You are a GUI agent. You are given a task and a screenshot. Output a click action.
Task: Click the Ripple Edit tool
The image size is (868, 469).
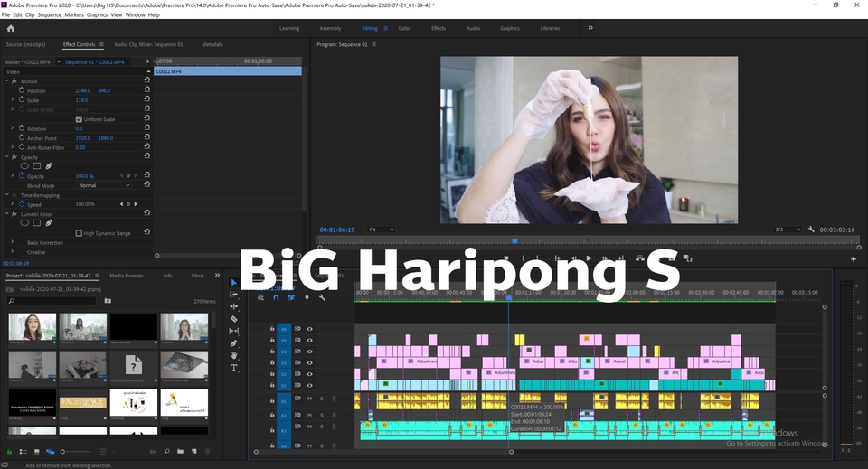pyautogui.click(x=234, y=306)
